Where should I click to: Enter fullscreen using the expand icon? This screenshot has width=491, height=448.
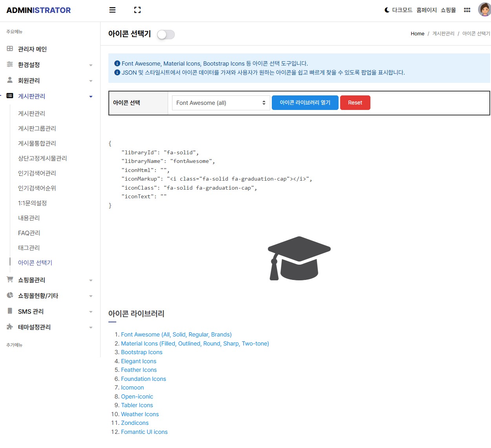point(137,10)
